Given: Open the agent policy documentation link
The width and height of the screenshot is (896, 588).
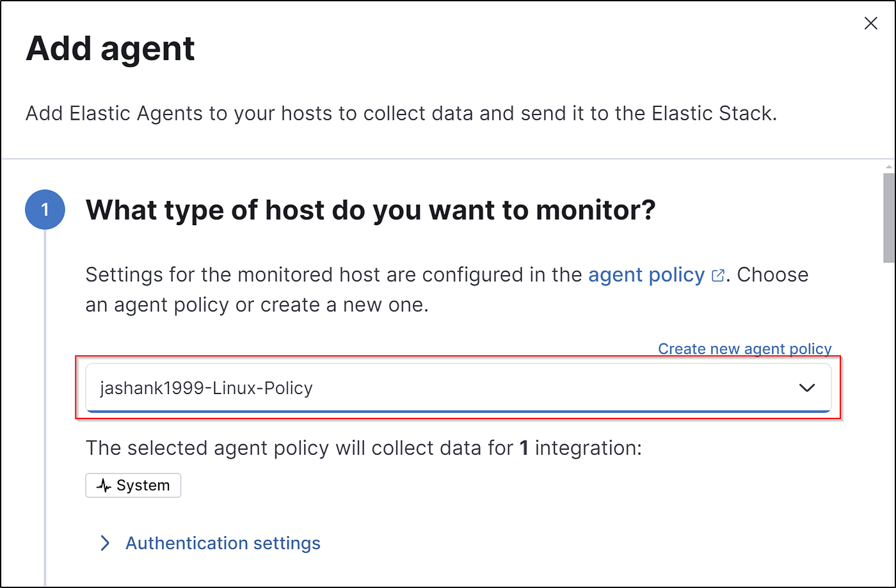Looking at the screenshot, I should tap(646, 274).
